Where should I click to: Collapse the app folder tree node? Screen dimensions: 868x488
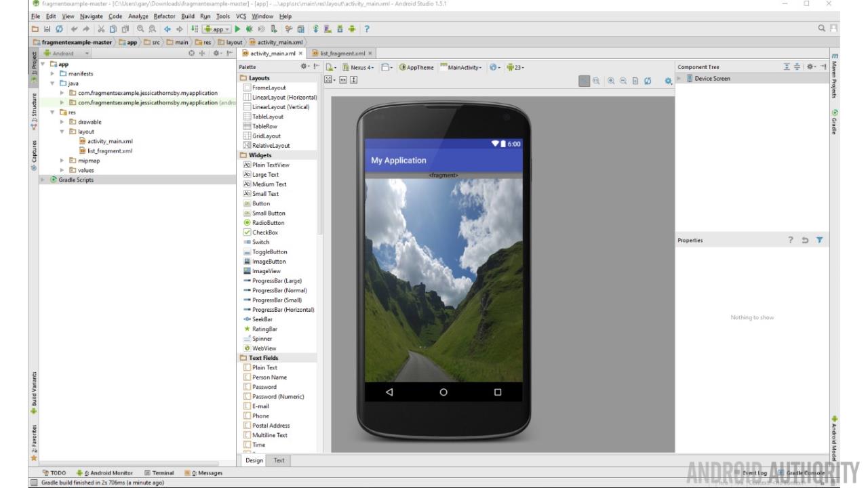[43, 64]
